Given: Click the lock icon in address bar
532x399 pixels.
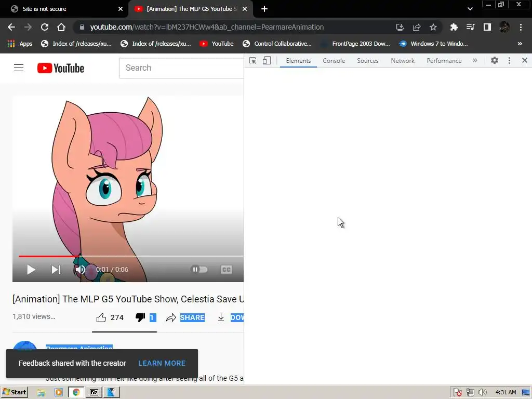Looking at the screenshot, I should tap(82, 27).
